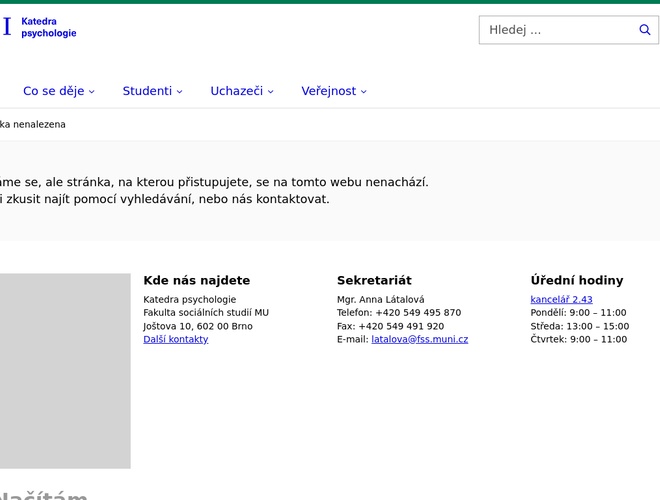Click the breadcrumb text ending in nenalezena
Image resolution: width=660 pixels, height=500 pixels.
tap(33, 124)
